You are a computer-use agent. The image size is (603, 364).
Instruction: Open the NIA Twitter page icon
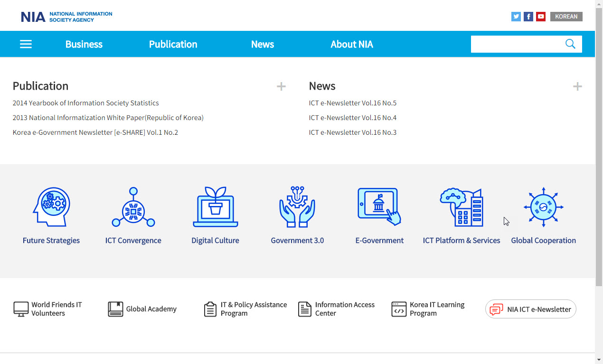pos(516,17)
